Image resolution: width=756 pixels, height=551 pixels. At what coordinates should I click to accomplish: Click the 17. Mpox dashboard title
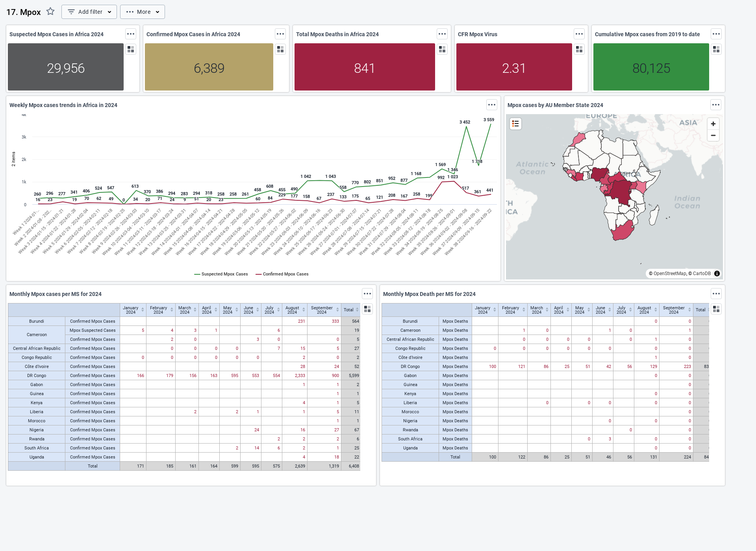pyautogui.click(x=24, y=12)
